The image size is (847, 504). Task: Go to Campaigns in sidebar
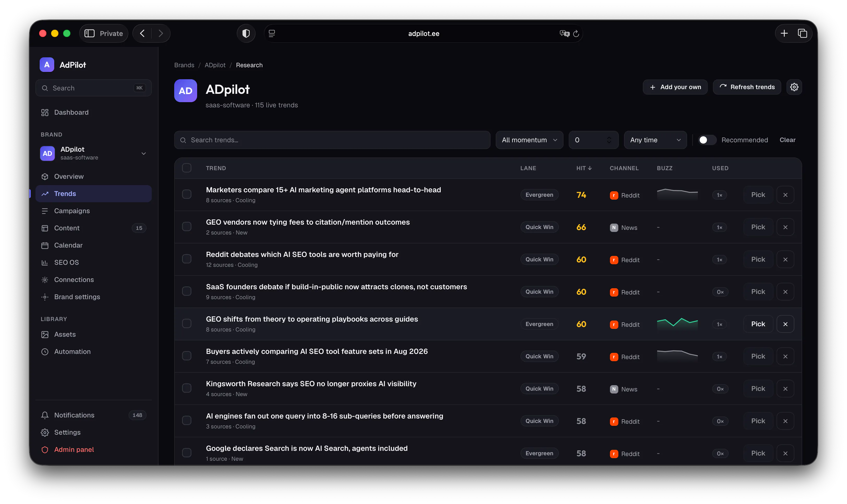93,211
